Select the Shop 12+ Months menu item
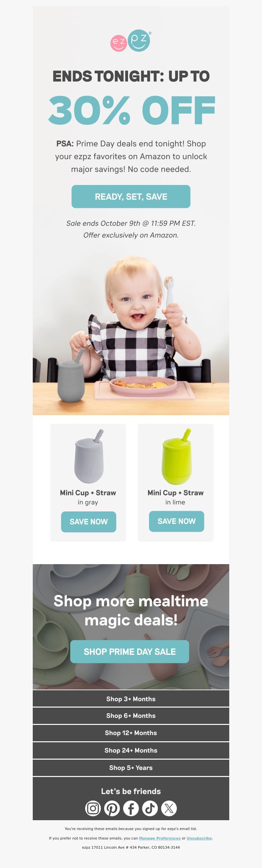Screen dimensions: 262x868 (131, 733)
